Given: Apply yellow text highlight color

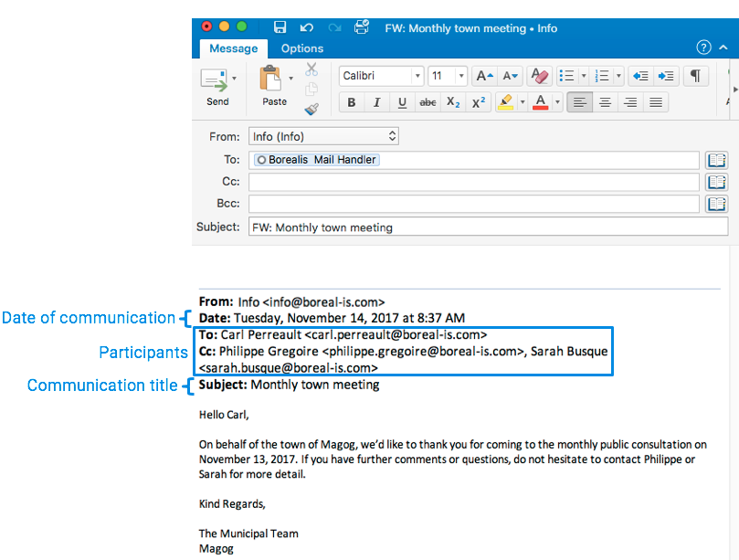Looking at the screenshot, I should (506, 102).
